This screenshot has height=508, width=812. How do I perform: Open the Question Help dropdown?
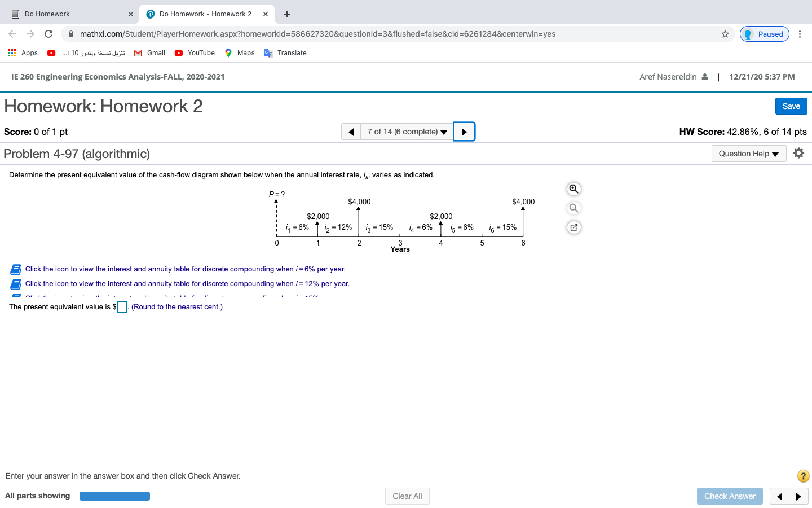click(749, 153)
